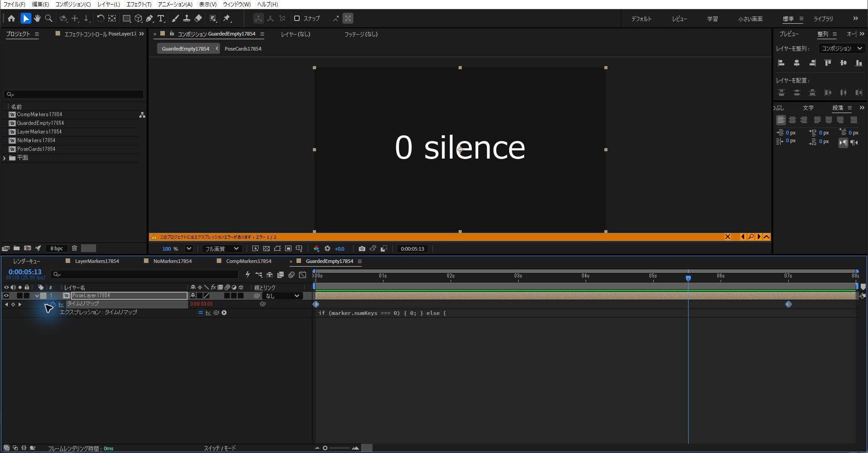Show more workspaces with double chevron
Viewport: 868px width, 453px height.
point(855,19)
